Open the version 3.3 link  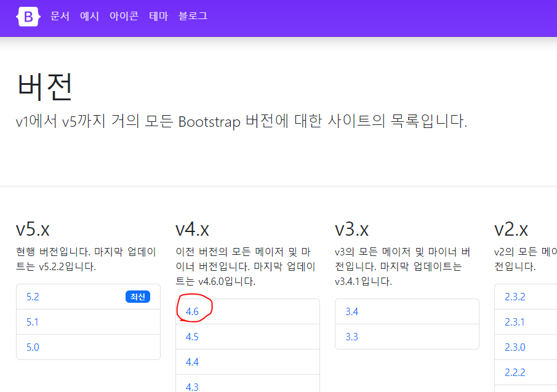(x=351, y=337)
